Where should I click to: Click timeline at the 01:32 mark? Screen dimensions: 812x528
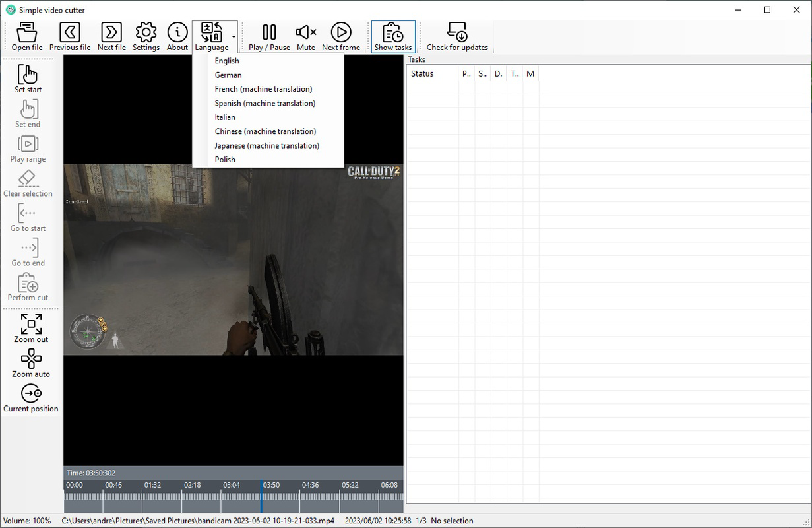click(152, 485)
